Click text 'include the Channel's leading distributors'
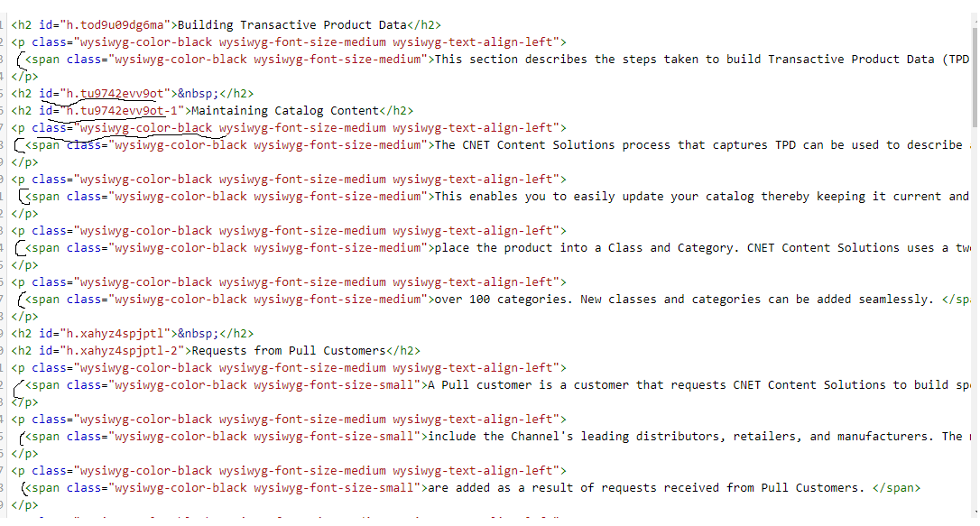The height and width of the screenshot is (526, 980). point(573,436)
